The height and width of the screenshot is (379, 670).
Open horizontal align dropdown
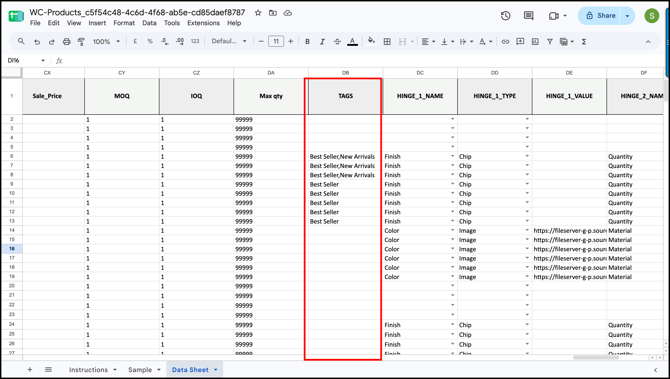428,41
